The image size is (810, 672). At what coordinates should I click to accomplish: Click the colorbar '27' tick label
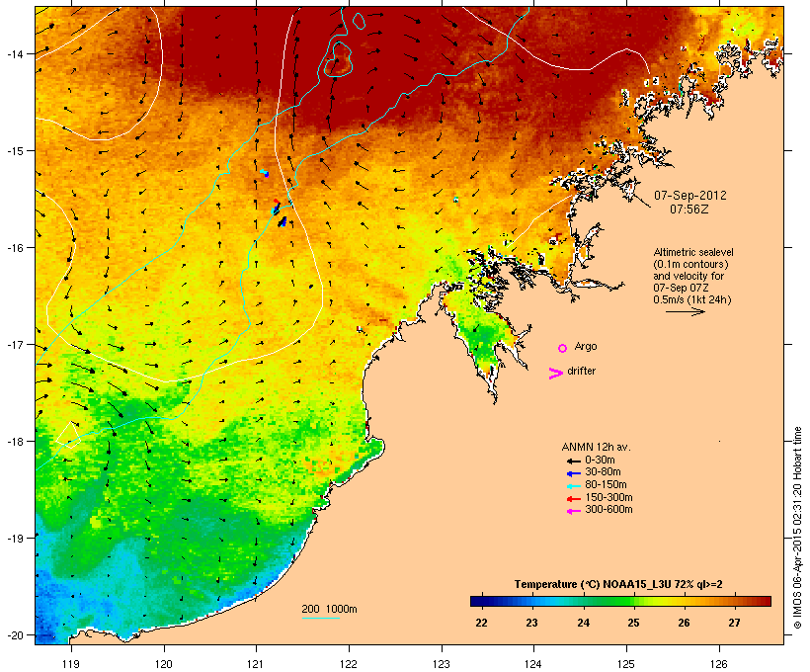pos(734,623)
